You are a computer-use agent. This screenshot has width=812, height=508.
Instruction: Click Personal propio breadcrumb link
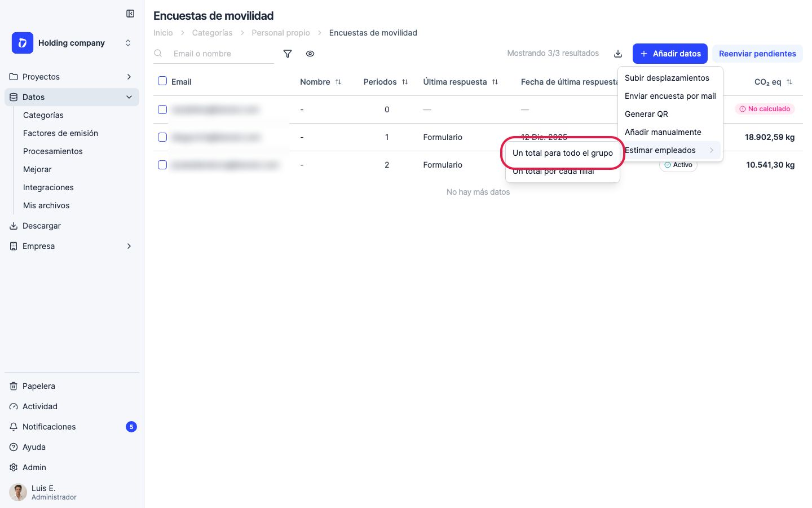point(281,33)
